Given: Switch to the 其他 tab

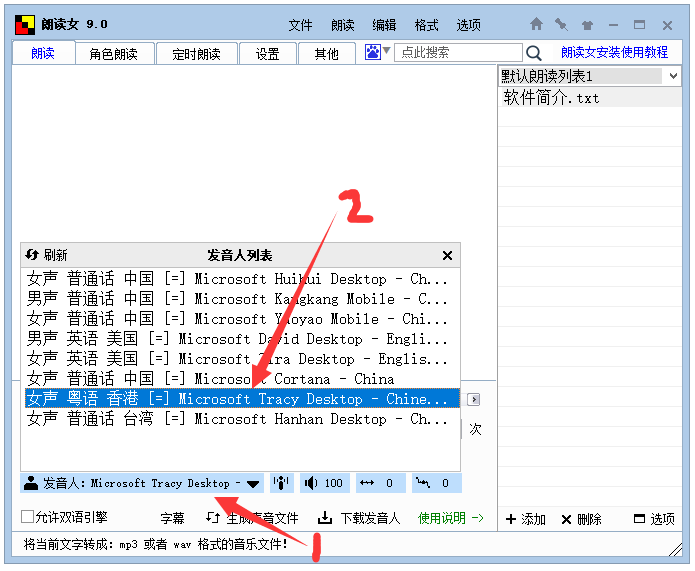Looking at the screenshot, I should 327,54.
